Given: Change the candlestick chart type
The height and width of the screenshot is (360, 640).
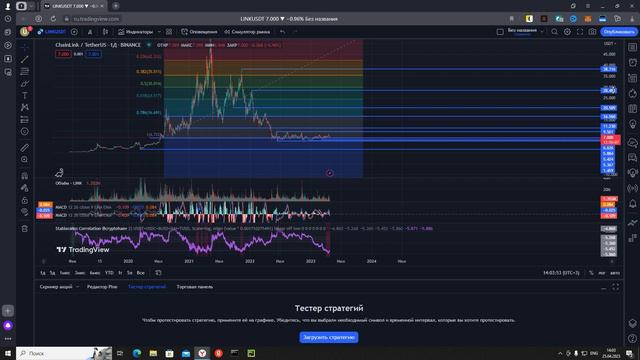Looking at the screenshot, I should coord(106,31).
